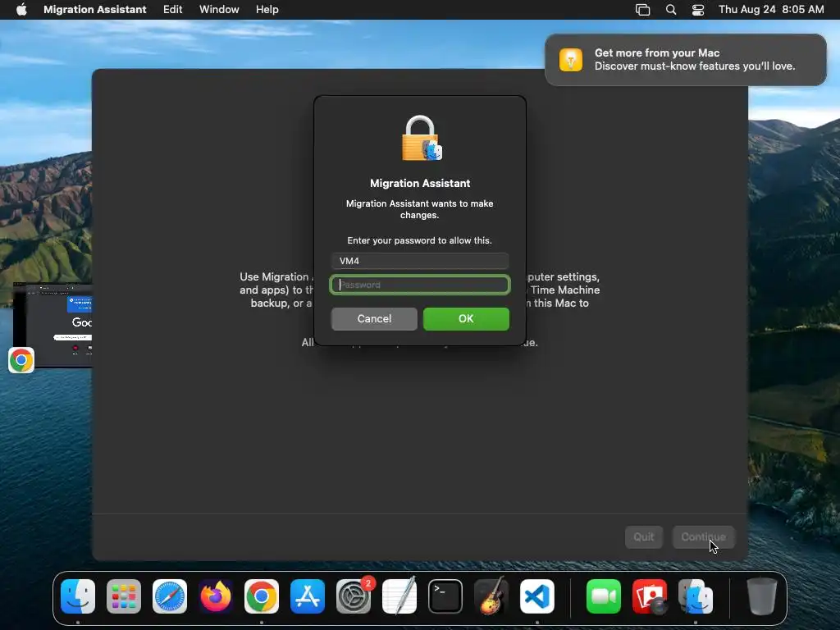Click the lightbulb Tips notification icon

571,59
